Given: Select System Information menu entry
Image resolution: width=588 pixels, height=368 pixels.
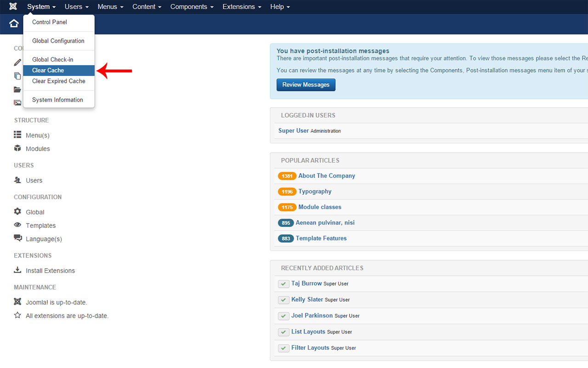Looking at the screenshot, I should (59, 100).
